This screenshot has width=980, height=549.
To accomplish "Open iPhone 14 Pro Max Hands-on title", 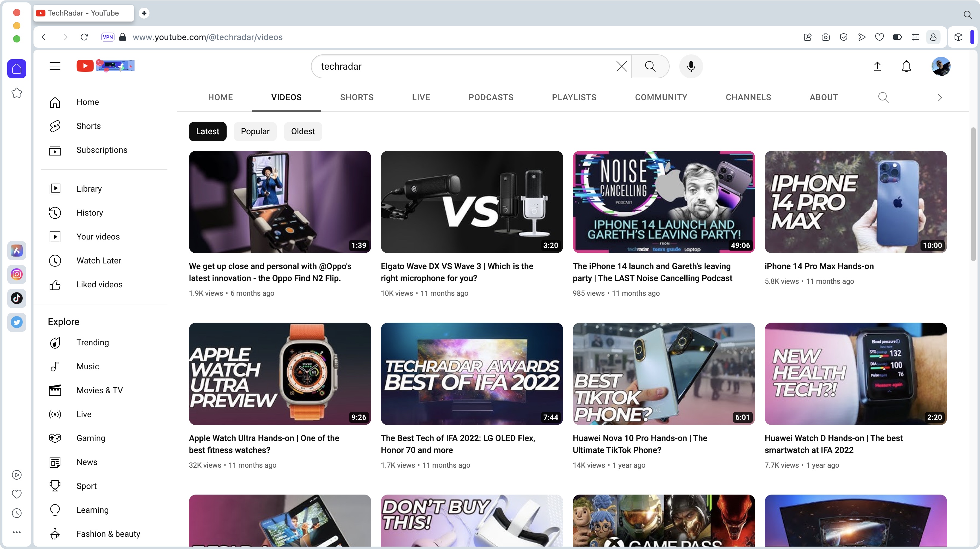I will coord(819,266).
